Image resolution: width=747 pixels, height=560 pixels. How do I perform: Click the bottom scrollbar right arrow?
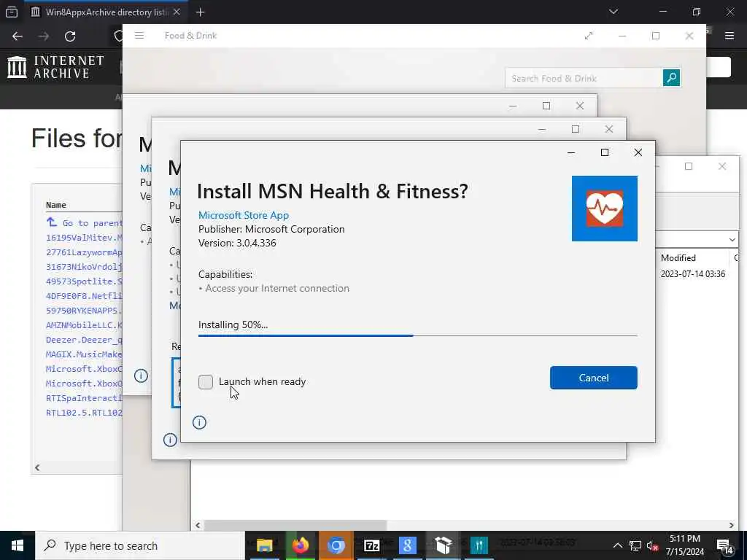[731, 525]
